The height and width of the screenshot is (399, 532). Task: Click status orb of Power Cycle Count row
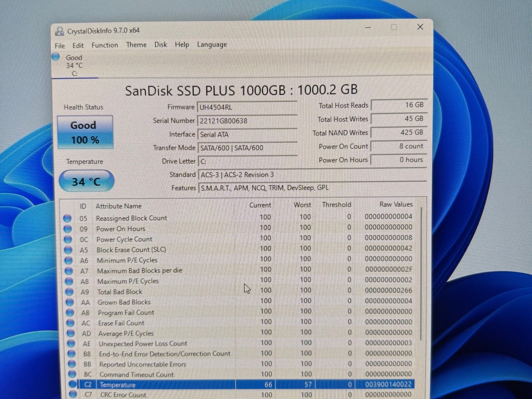[x=68, y=239]
